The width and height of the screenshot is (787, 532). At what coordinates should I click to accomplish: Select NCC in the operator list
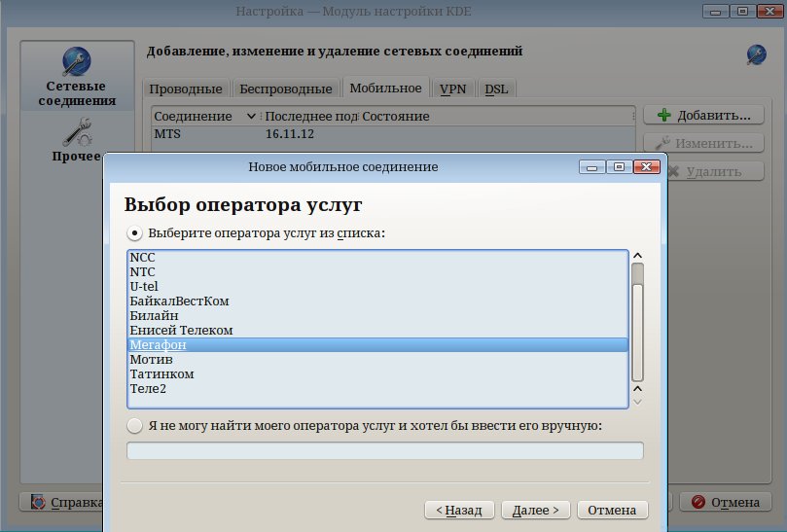[377, 257]
